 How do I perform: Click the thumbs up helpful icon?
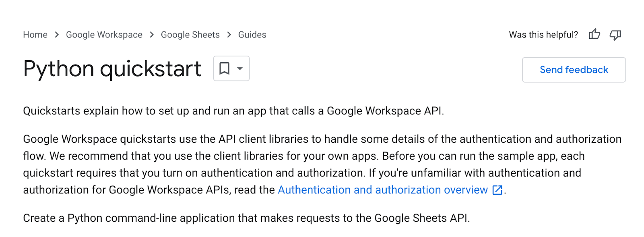click(x=594, y=35)
